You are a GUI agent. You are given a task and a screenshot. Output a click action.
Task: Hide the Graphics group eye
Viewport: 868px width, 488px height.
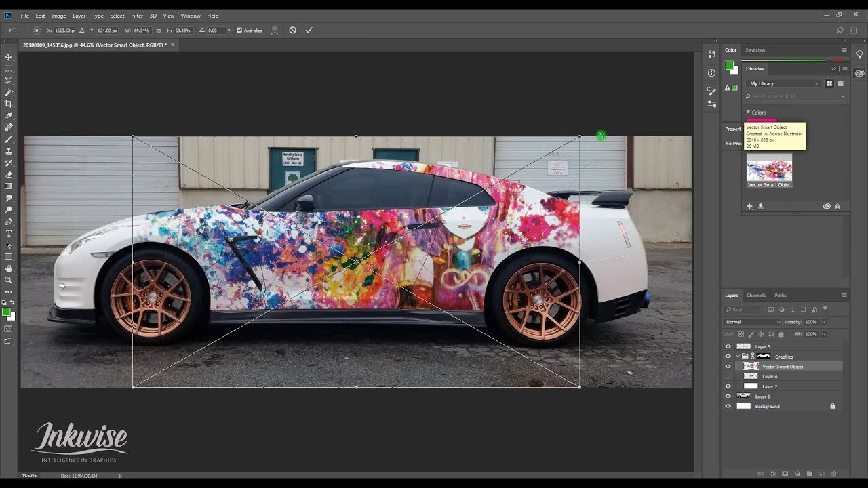coord(728,357)
